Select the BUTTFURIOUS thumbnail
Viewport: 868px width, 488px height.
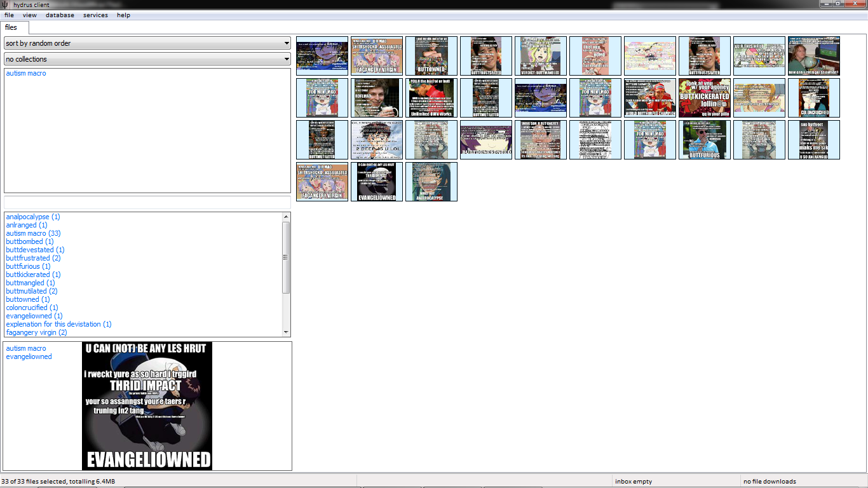[x=705, y=140]
